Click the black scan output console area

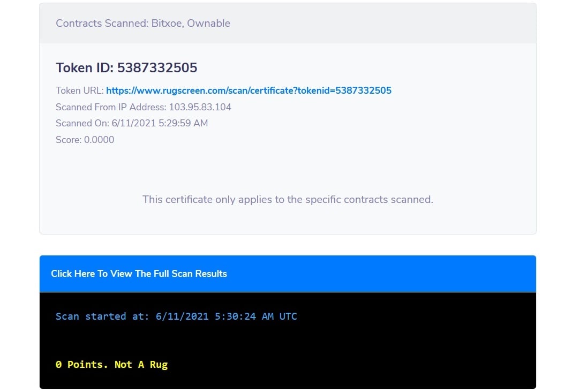[x=288, y=340]
